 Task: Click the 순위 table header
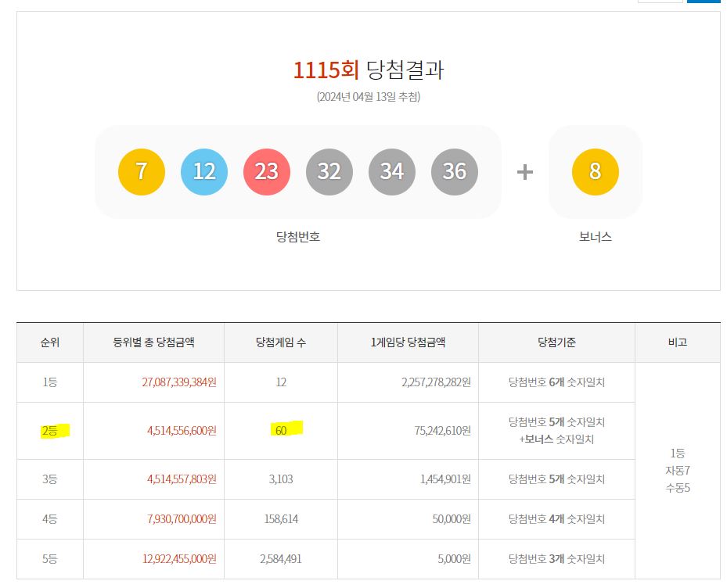49,342
